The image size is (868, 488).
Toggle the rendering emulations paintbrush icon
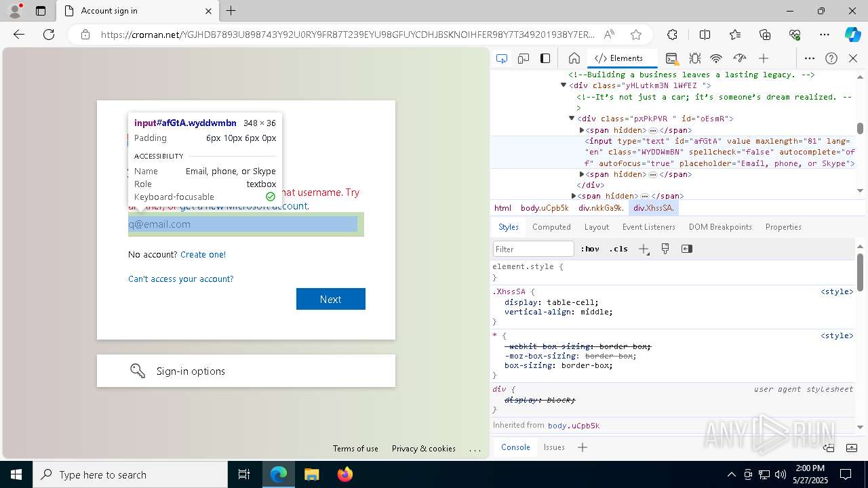[x=665, y=249]
